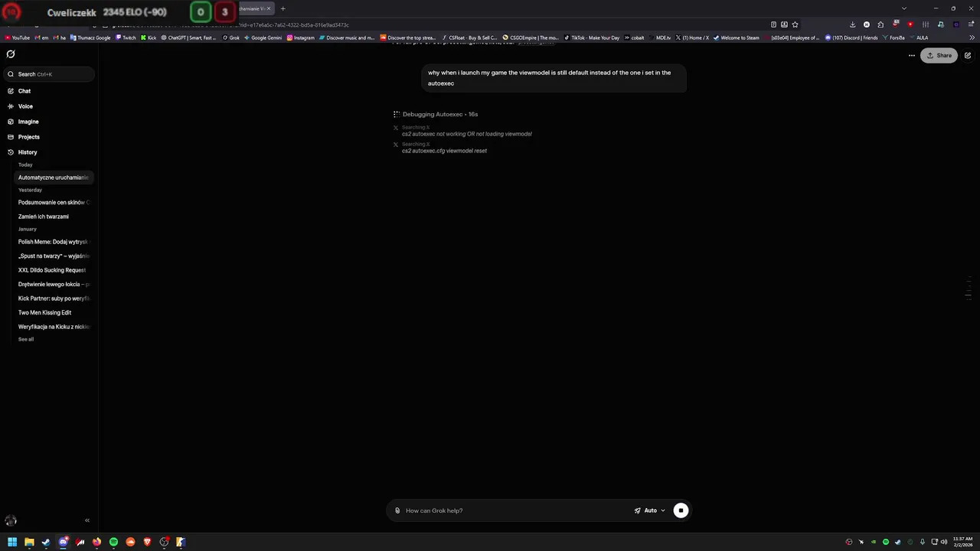
Task: Open Spotify from taskbar
Action: click(113, 542)
